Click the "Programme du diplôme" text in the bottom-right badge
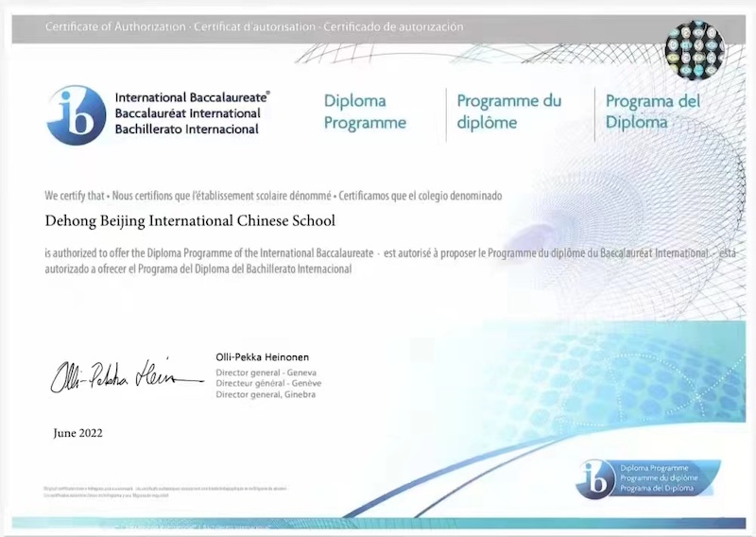 point(661,478)
